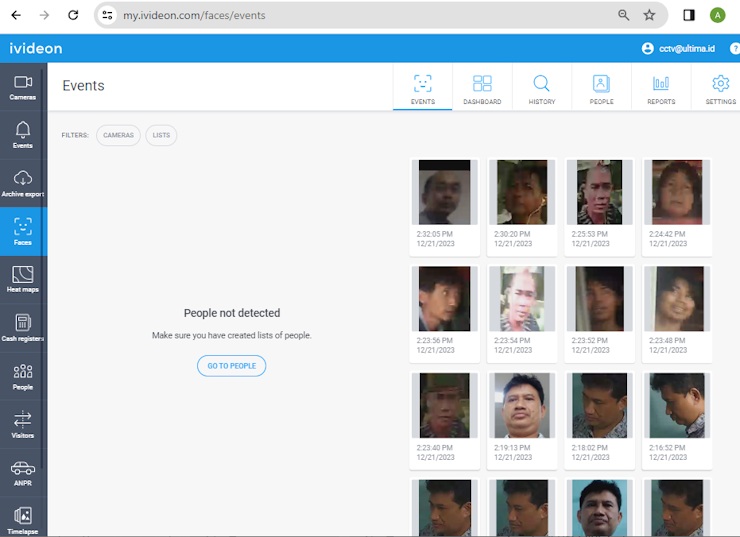Image resolution: width=740 pixels, height=537 pixels.
Task: Click the Events page title
Action: click(x=84, y=86)
